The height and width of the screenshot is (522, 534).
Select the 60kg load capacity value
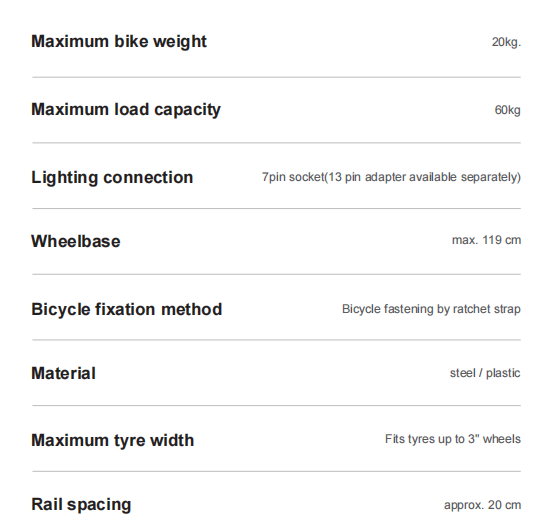507,110
